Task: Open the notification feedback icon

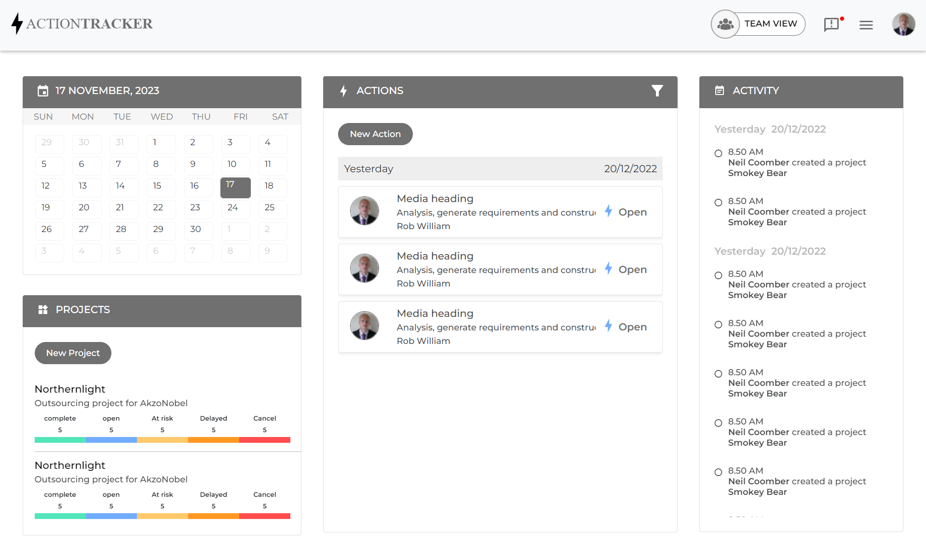Action: pyautogui.click(x=831, y=24)
